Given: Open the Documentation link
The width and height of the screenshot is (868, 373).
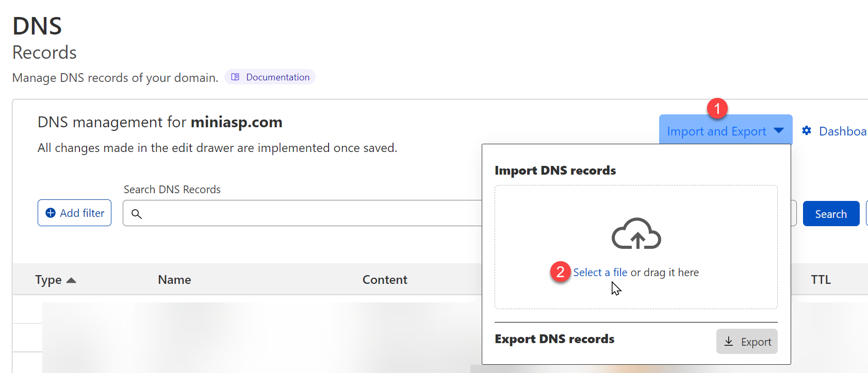Looking at the screenshot, I should (x=270, y=77).
